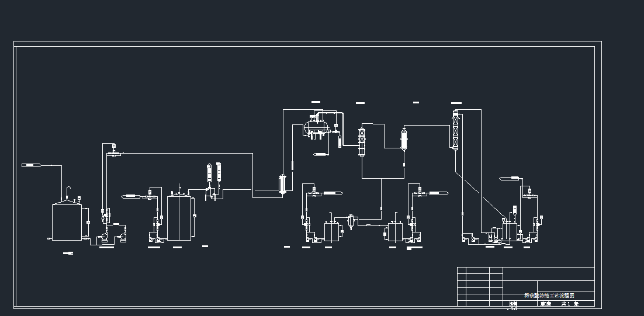Select the tall packed tower at upper right
This screenshot has width=644, height=316.
(x=456, y=130)
